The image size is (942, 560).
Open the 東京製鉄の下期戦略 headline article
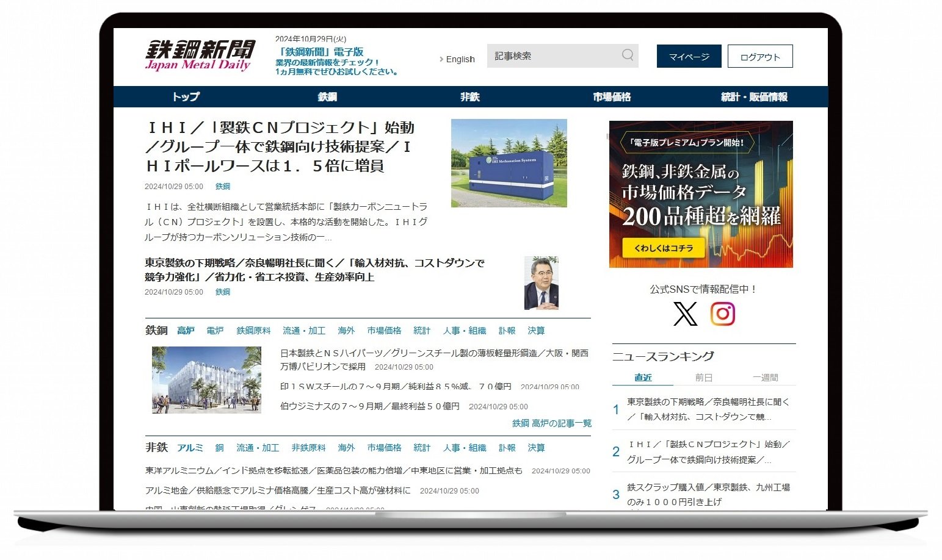click(x=315, y=270)
